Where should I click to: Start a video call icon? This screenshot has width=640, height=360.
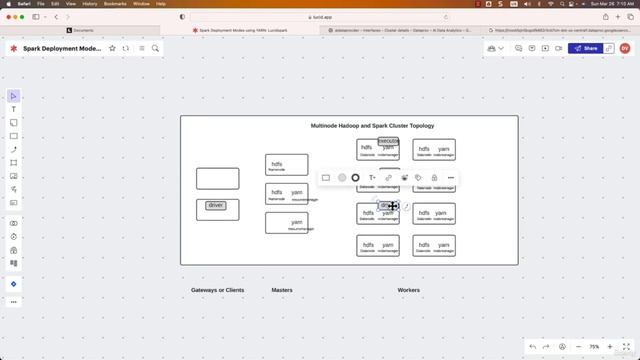click(x=559, y=48)
